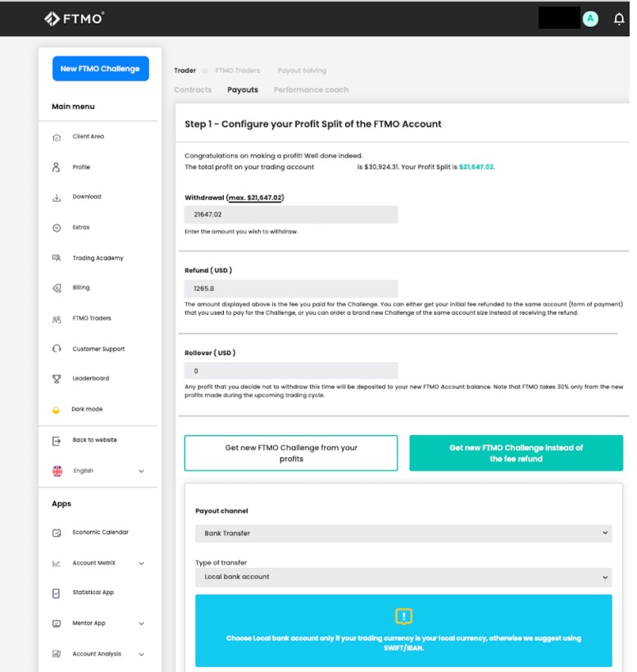This screenshot has width=637, height=672.
Task: Open the Customer Support menu item
Action: pyautogui.click(x=98, y=349)
